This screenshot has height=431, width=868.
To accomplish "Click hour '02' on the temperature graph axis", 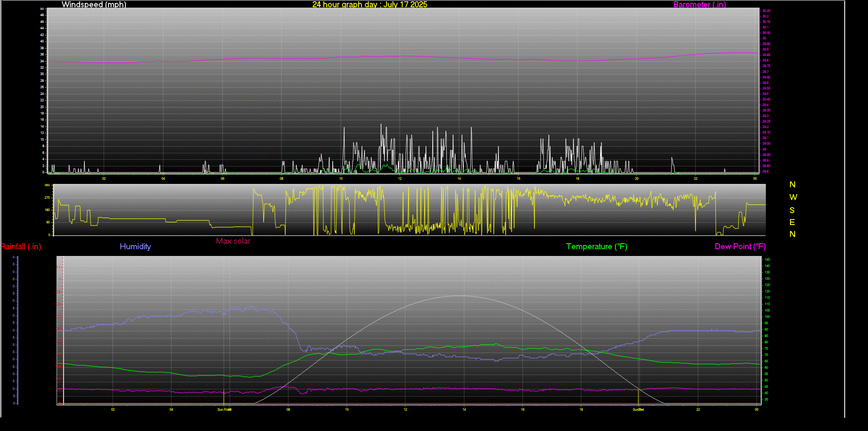I will point(113,409).
